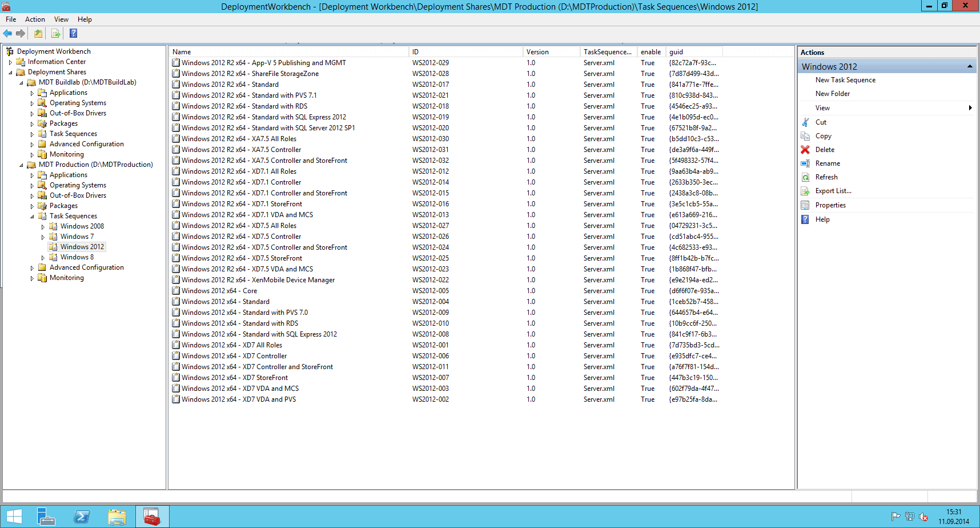Click the Refresh icon in Actions pane
Viewport: 980px width, 528px height.
tap(805, 177)
